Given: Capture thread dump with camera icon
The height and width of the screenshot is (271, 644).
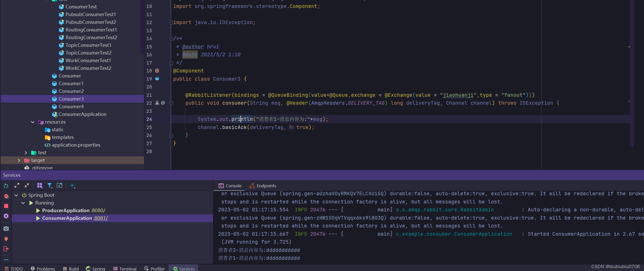Looking at the screenshot, I should (x=6, y=228).
